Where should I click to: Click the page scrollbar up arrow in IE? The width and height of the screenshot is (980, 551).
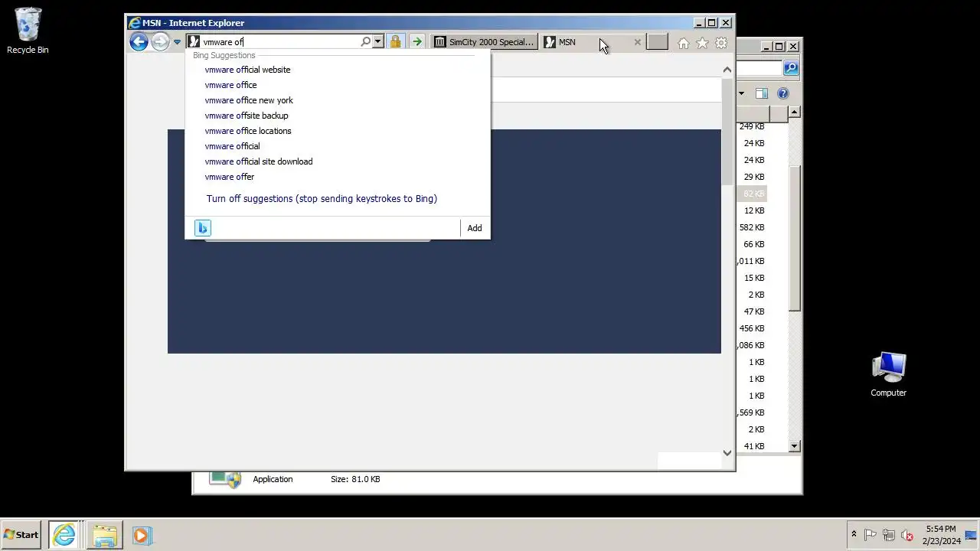[727, 70]
